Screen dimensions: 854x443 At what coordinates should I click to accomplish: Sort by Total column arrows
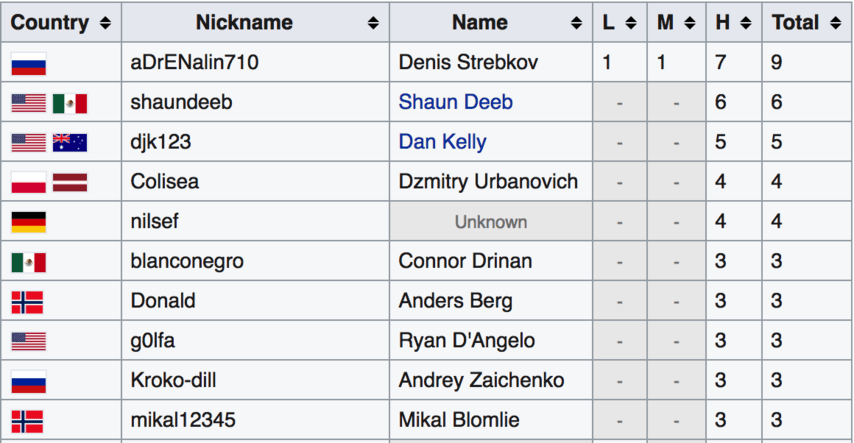(x=835, y=23)
